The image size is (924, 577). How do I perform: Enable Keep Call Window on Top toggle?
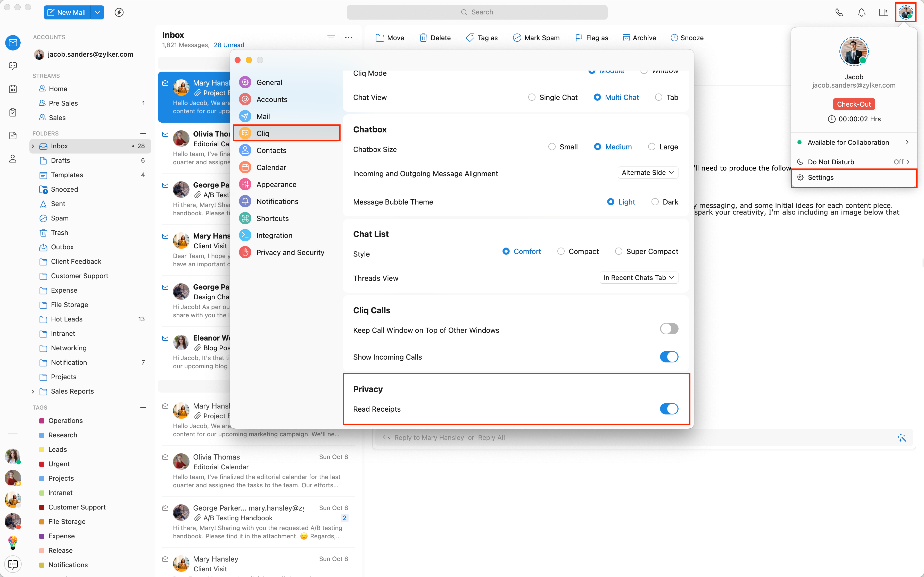click(669, 329)
